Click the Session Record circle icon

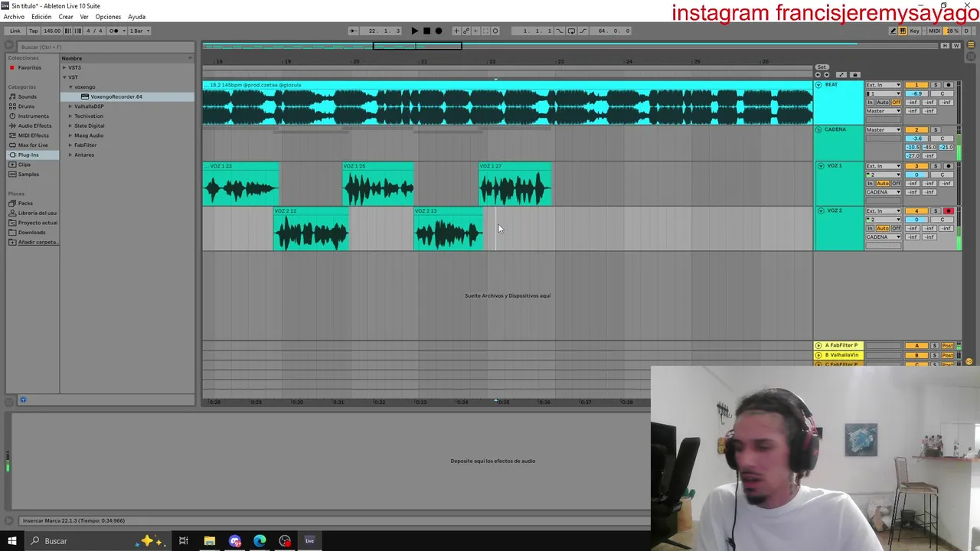coord(495,31)
